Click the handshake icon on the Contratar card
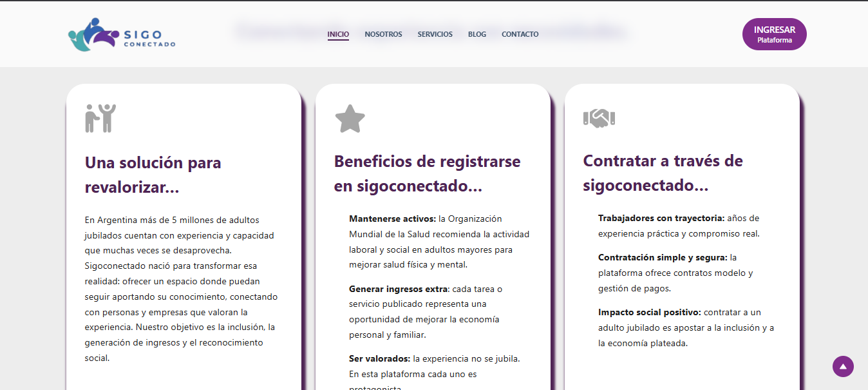868x390 pixels. tap(598, 117)
